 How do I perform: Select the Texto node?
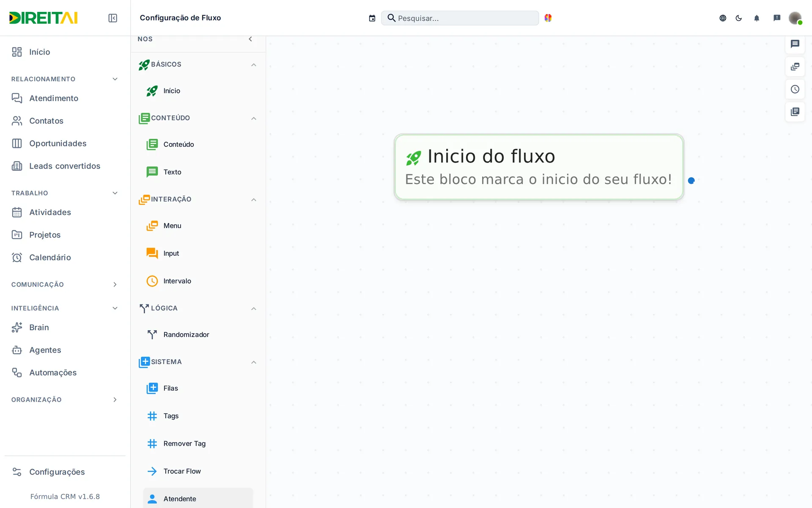(x=198, y=172)
